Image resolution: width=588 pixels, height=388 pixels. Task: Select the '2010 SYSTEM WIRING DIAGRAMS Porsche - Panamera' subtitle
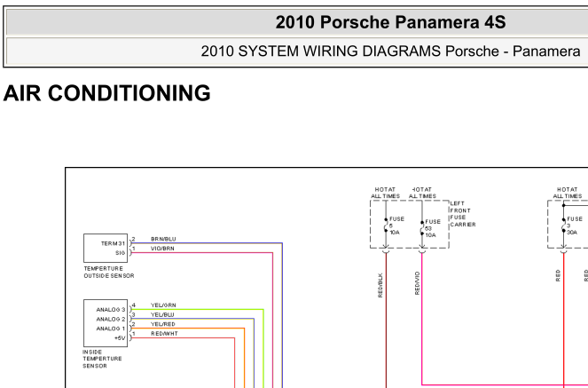pyautogui.click(x=390, y=51)
